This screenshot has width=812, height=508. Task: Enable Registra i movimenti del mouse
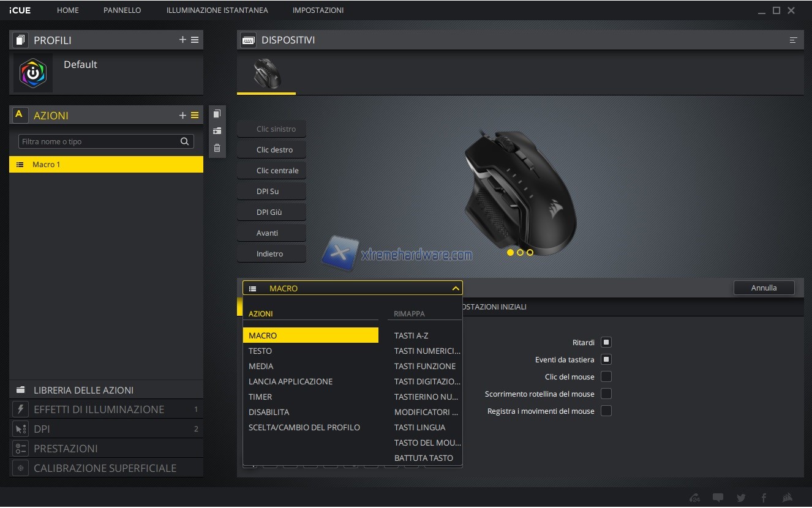[x=606, y=411]
